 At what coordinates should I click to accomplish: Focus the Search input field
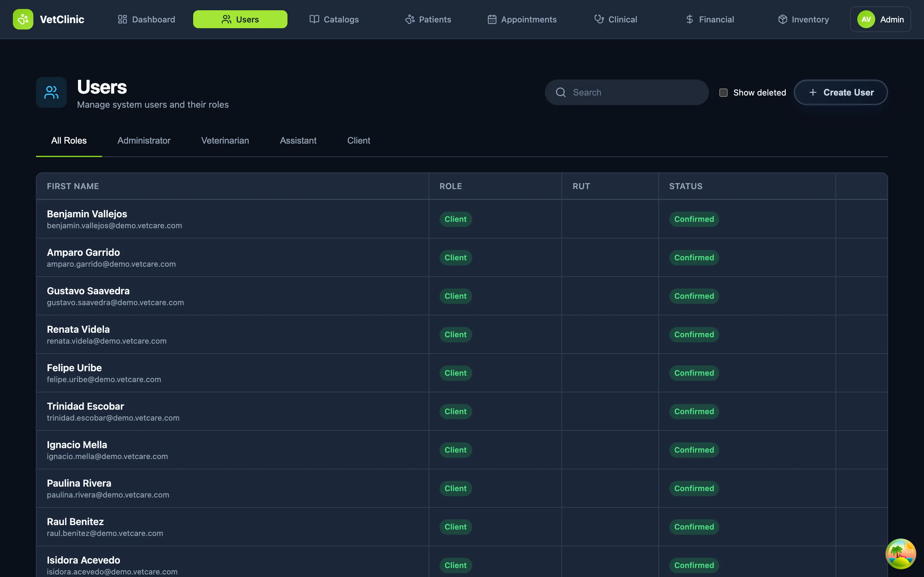click(634, 92)
